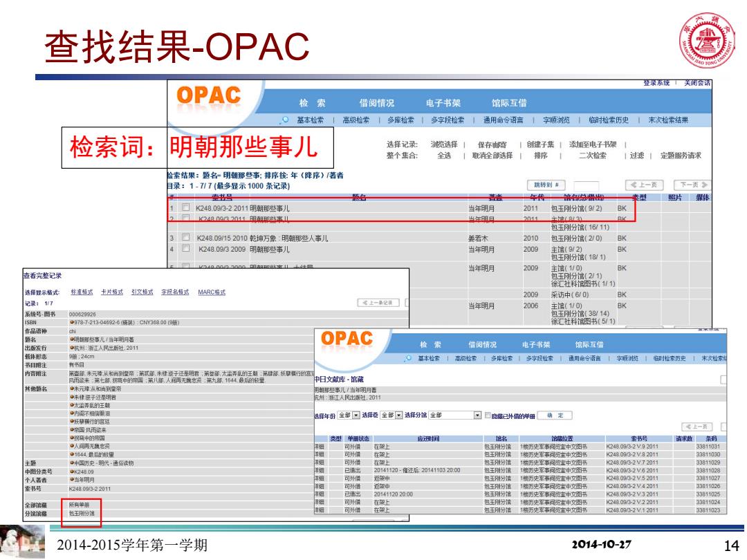Screen dimensions: 747x560
Task: Open 借阅情况 menu in results window
Action: tap(377, 103)
